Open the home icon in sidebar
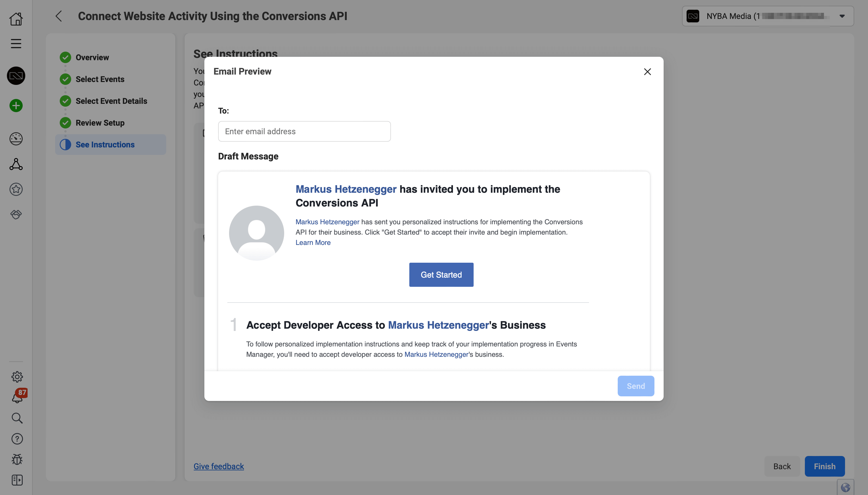868x495 pixels. [x=16, y=19]
